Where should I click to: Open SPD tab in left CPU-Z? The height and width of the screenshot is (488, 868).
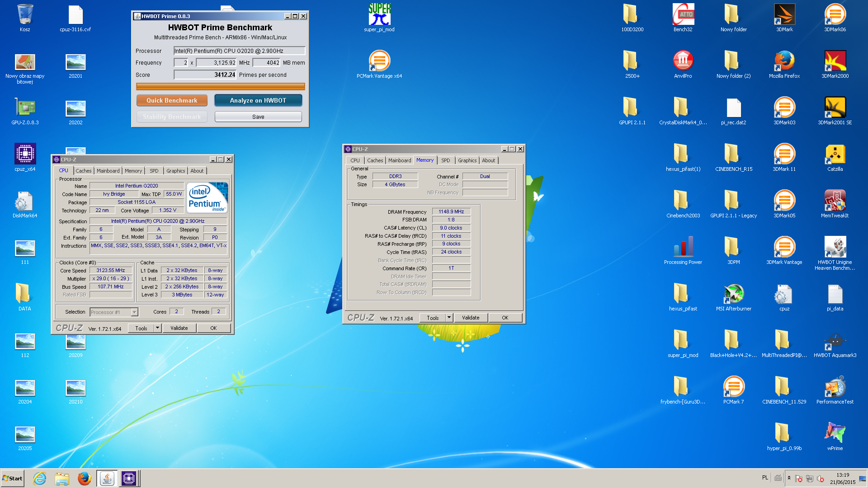pos(154,171)
